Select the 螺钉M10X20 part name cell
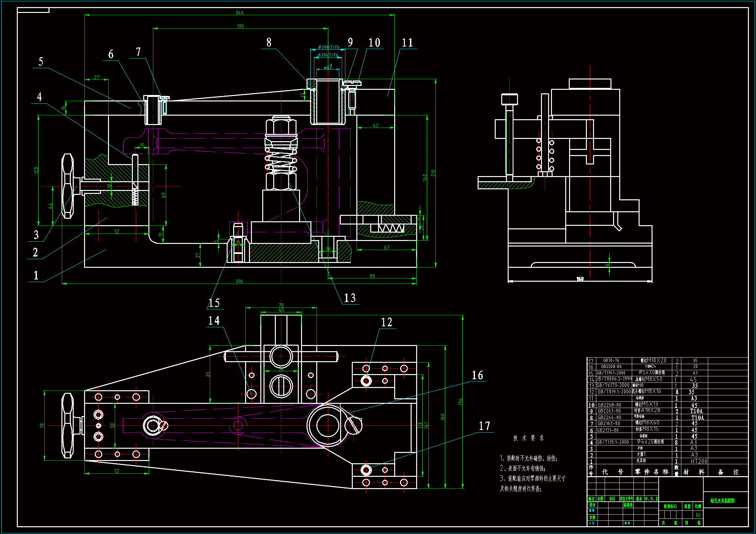Screen dimensions: 756x534 (x=653, y=360)
